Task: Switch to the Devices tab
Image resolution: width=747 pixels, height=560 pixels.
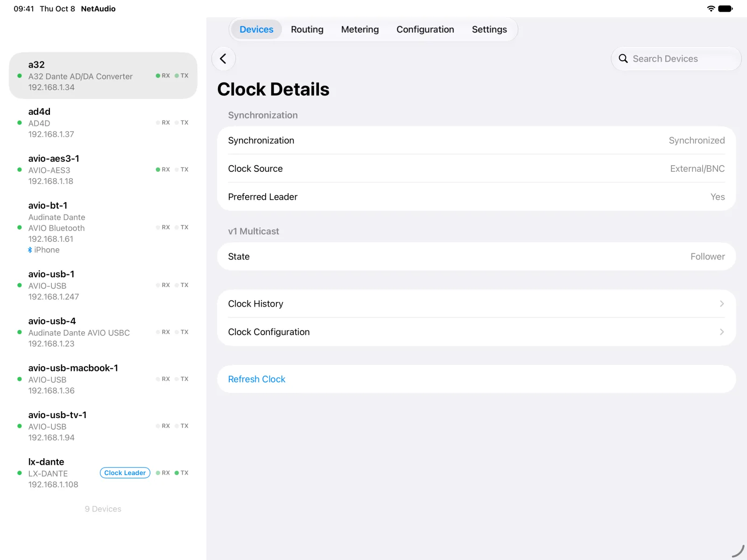Action: [256, 29]
